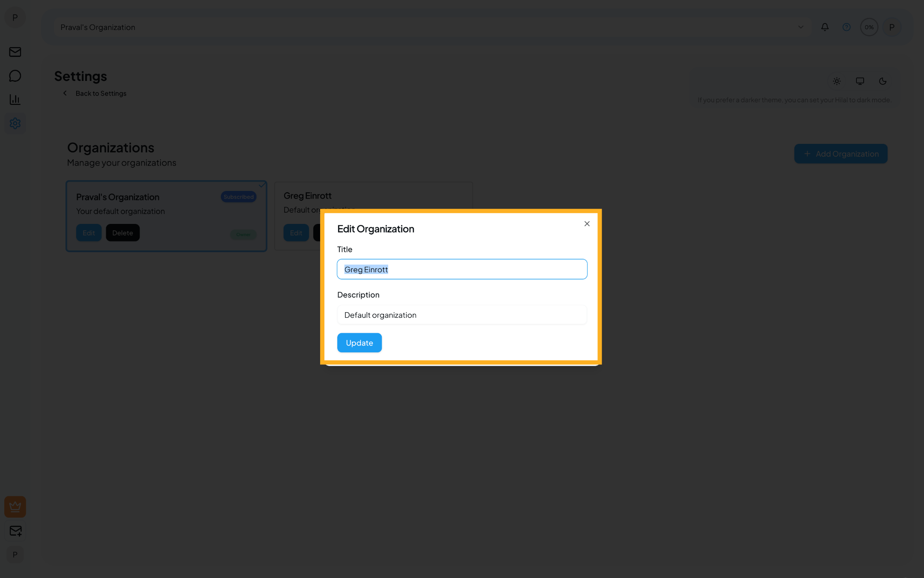Image resolution: width=924 pixels, height=578 pixels.
Task: Open the analytics bar-chart icon
Action: (15, 99)
